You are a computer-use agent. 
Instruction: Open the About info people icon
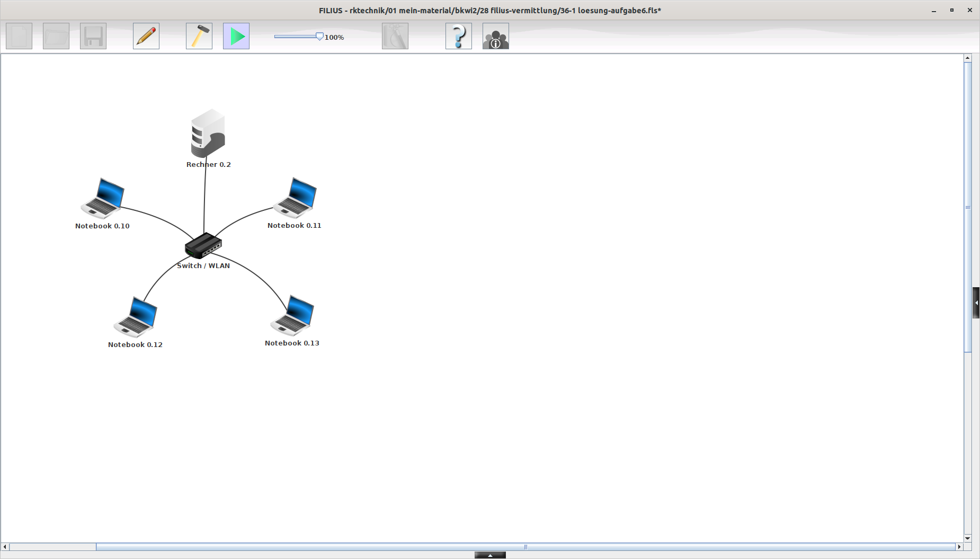click(x=496, y=36)
